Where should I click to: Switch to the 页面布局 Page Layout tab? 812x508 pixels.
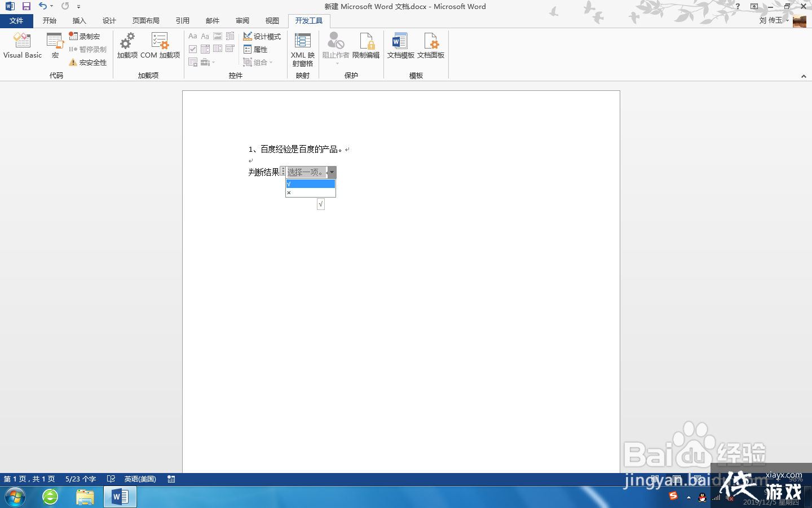146,20
